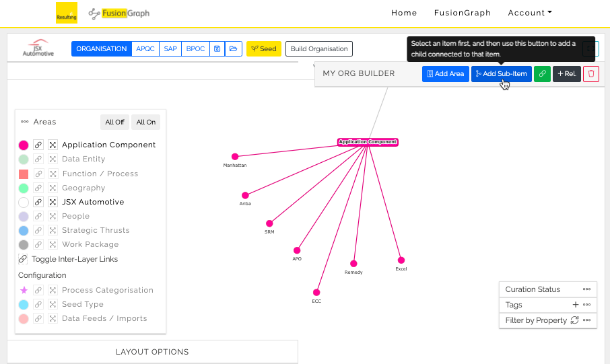Click the JSX Automotive logo
610x364 pixels.
(x=38, y=48)
